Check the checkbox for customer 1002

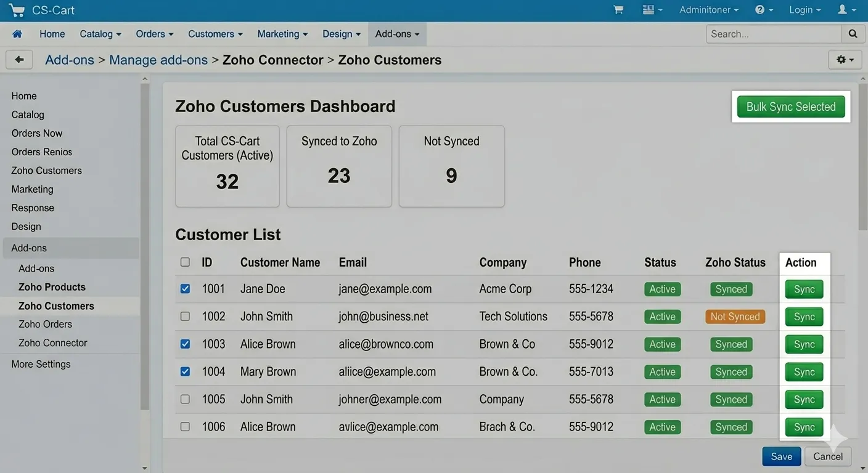click(x=185, y=317)
